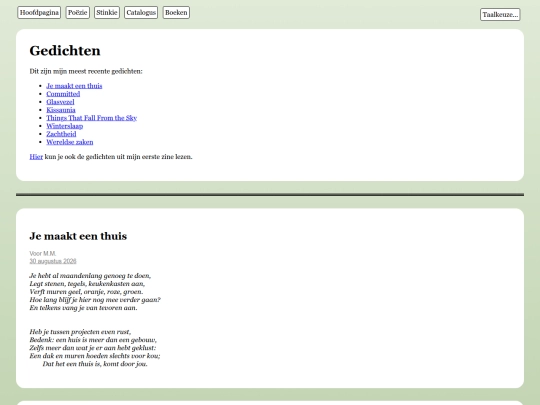Click the dedication 'Voor M.M.'
The width and height of the screenshot is (540, 405).
pyautogui.click(x=43, y=253)
